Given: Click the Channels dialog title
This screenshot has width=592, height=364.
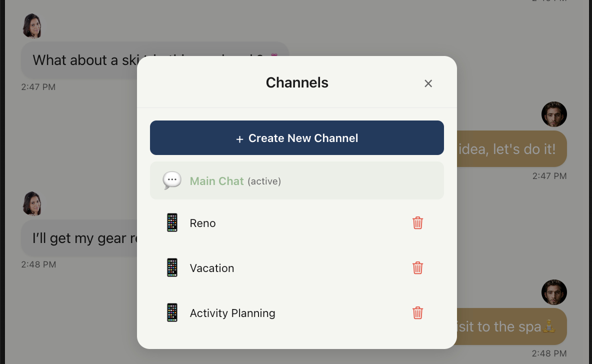Looking at the screenshot, I should 297,82.
